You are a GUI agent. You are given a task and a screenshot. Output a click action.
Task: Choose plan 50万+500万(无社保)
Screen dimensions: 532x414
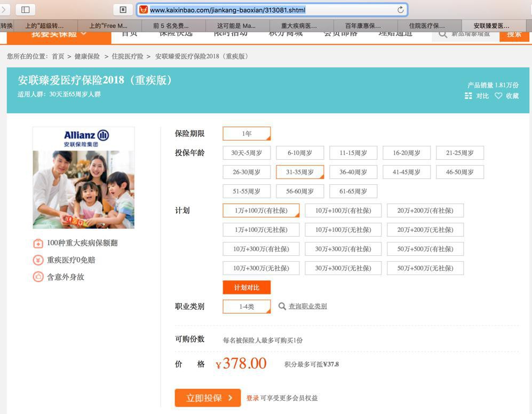click(425, 268)
